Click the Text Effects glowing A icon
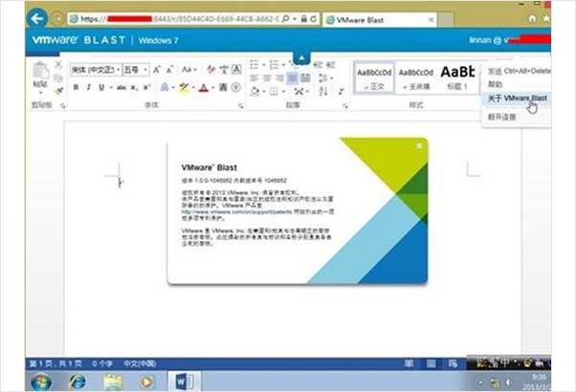Image resolution: width=576 pixels, height=392 pixels. pyautogui.click(x=165, y=87)
